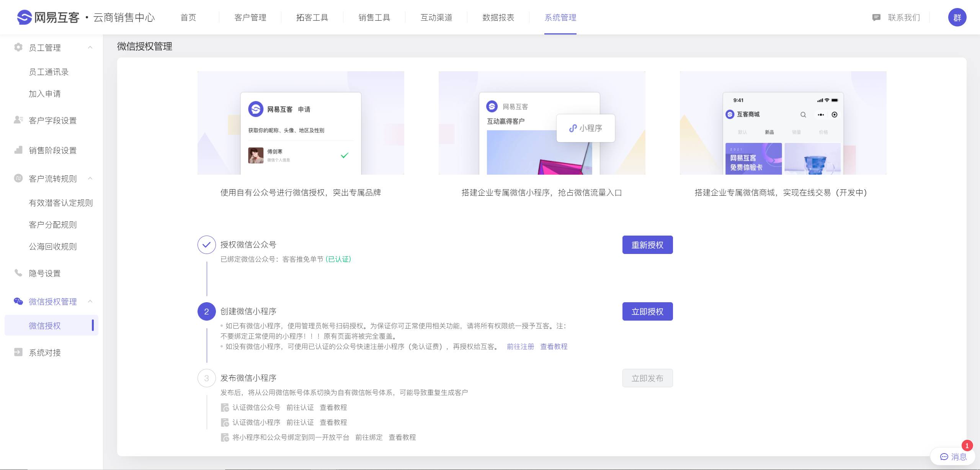Click the 消息 chat icon button
Image resolution: width=980 pixels, height=470 pixels.
953,457
